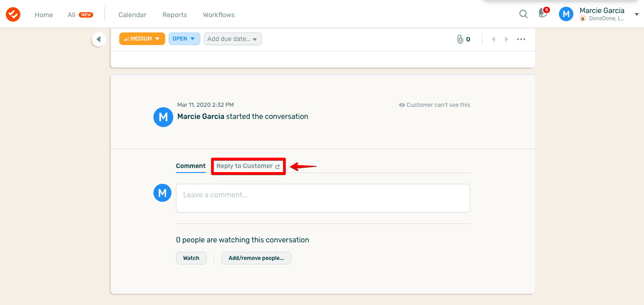Open the Add due date dropdown

tap(233, 39)
